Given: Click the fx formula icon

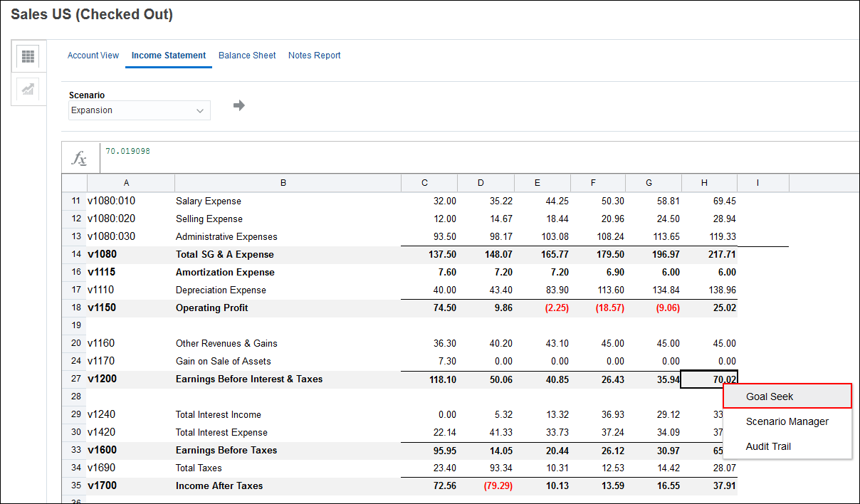Looking at the screenshot, I should coord(80,158).
